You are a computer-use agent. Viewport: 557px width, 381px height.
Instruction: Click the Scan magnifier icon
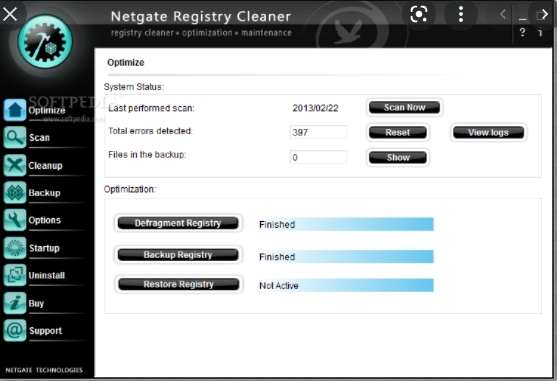tap(15, 137)
